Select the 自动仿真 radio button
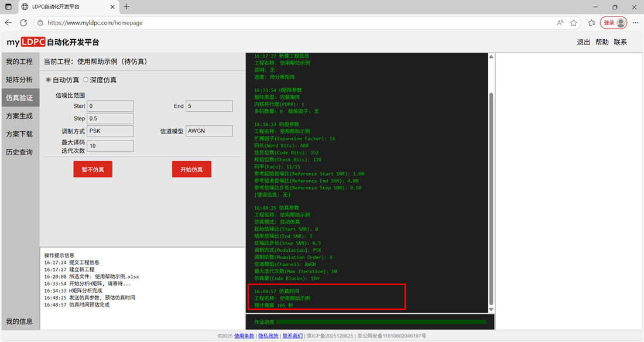This screenshot has width=644, height=342. point(48,80)
